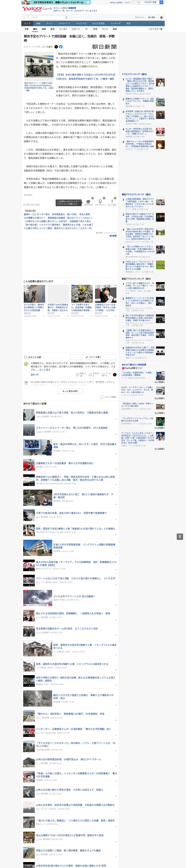This screenshot has height=868, width=186.
Task: Open article 埼玉県警の初動対応チームMIT発足
Action: (x=67, y=628)
